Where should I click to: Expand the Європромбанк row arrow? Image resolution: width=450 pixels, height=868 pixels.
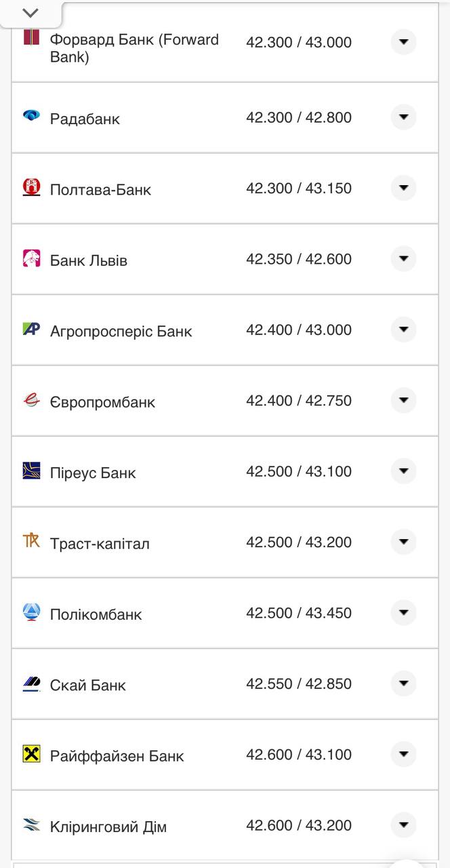point(403,401)
